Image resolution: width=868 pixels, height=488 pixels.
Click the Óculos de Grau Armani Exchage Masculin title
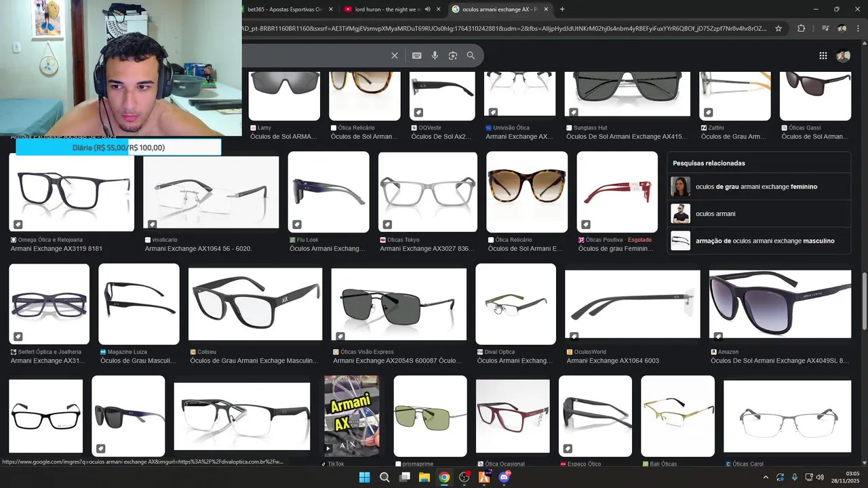pos(254,361)
